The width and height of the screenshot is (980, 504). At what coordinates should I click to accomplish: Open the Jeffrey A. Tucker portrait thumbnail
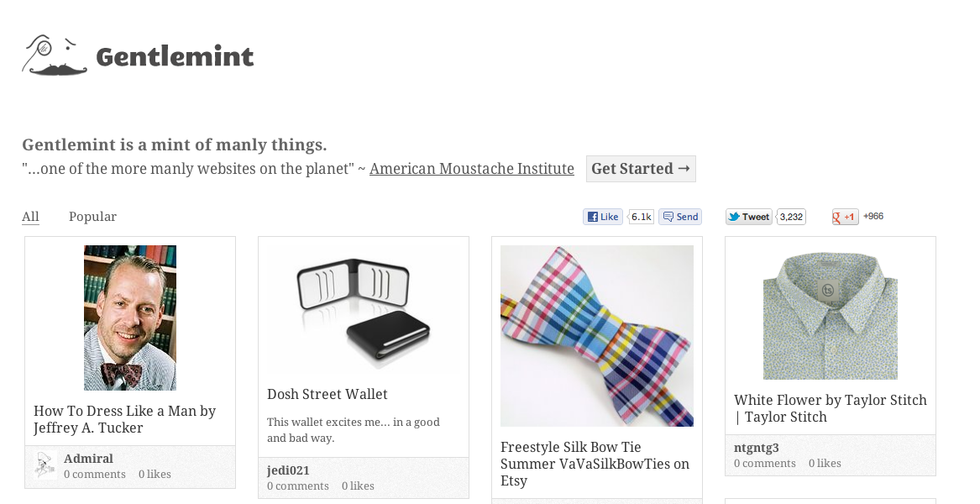tap(130, 318)
